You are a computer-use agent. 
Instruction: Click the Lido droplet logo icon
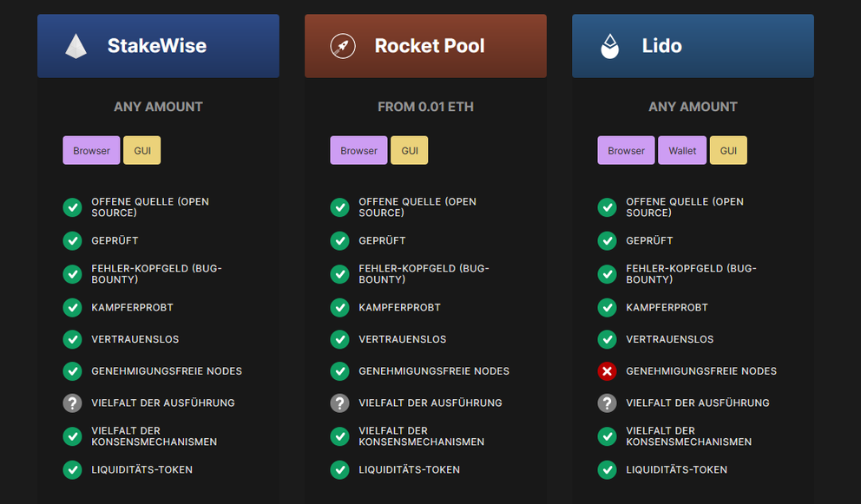[x=610, y=46]
